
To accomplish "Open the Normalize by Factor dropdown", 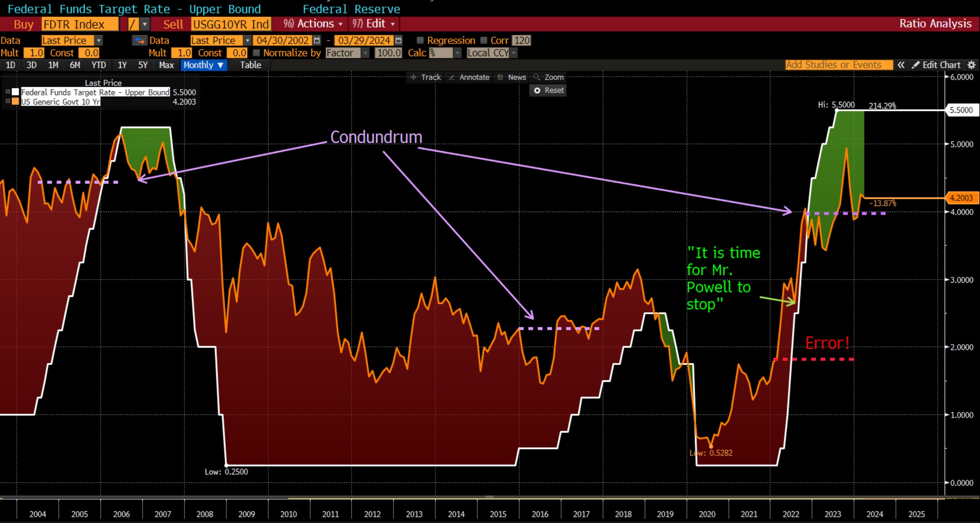I will click(366, 53).
